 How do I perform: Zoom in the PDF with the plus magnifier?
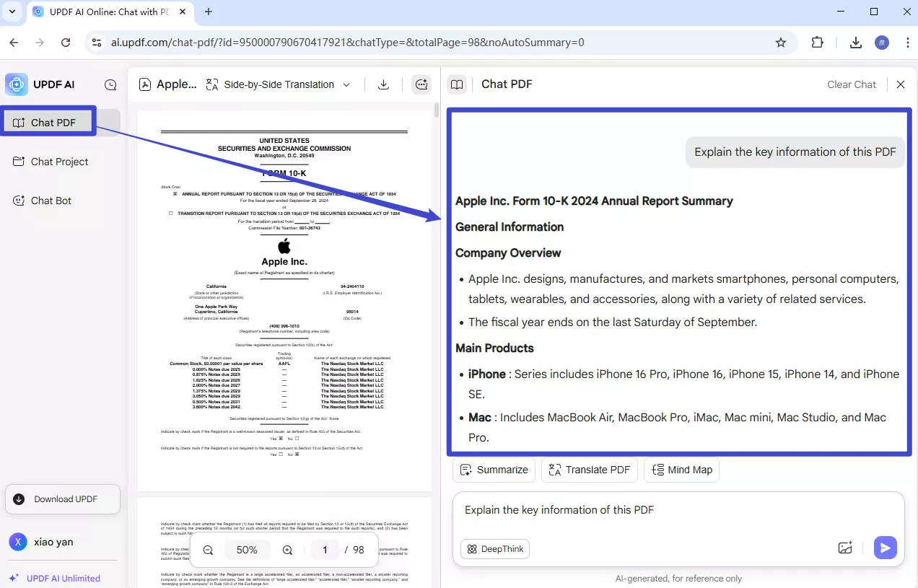coord(287,550)
